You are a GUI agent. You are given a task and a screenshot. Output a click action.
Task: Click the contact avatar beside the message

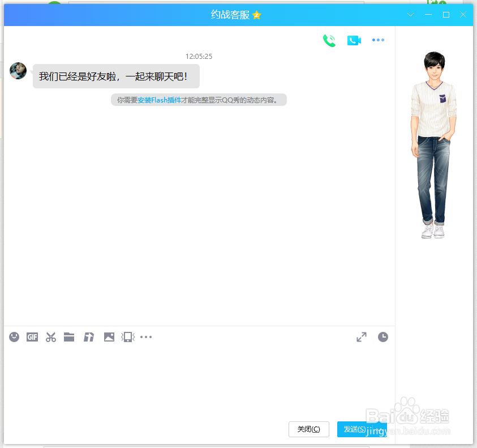[x=18, y=71]
